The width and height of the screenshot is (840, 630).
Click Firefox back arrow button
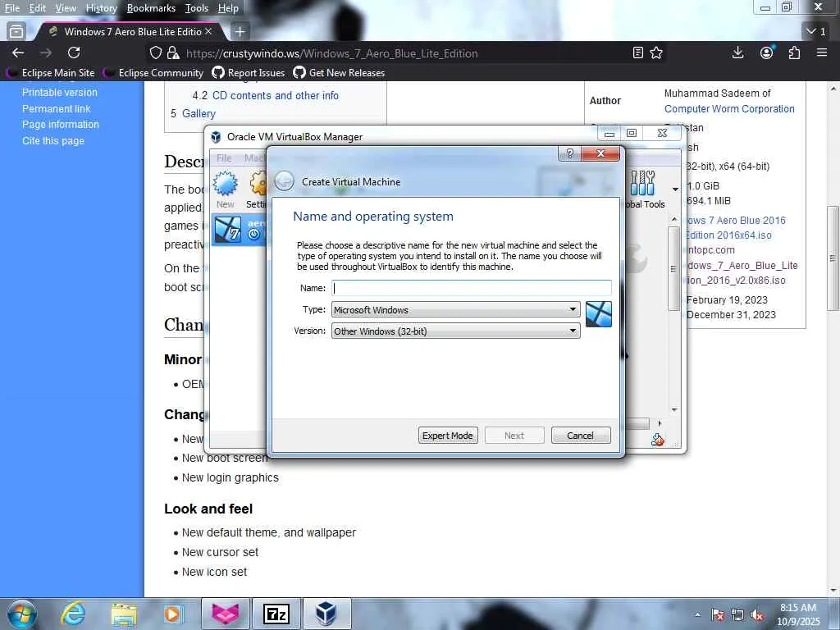point(18,52)
